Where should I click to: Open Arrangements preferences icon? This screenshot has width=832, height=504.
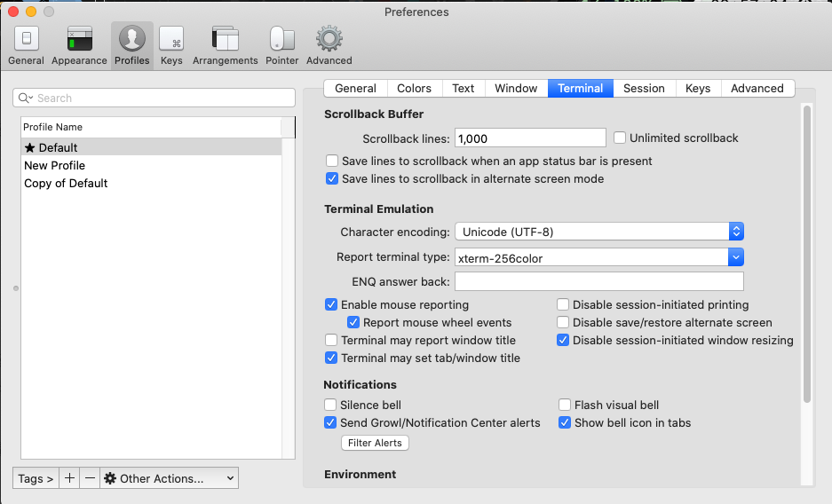pyautogui.click(x=225, y=45)
